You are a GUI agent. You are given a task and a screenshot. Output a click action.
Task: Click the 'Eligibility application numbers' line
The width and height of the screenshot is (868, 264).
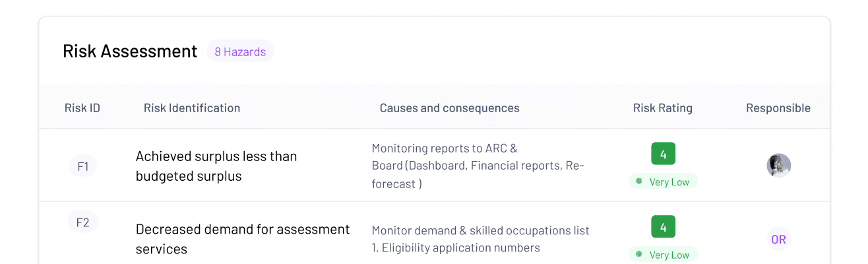tap(456, 248)
